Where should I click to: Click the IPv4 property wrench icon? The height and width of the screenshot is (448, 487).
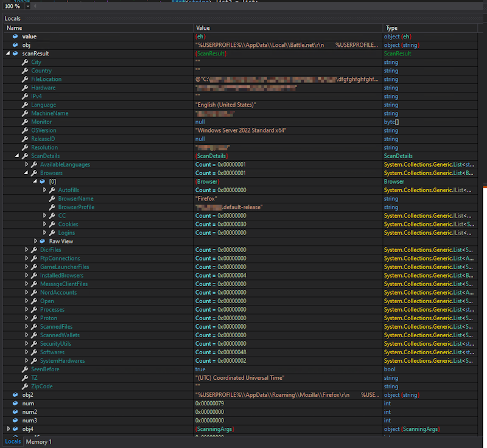coord(25,96)
